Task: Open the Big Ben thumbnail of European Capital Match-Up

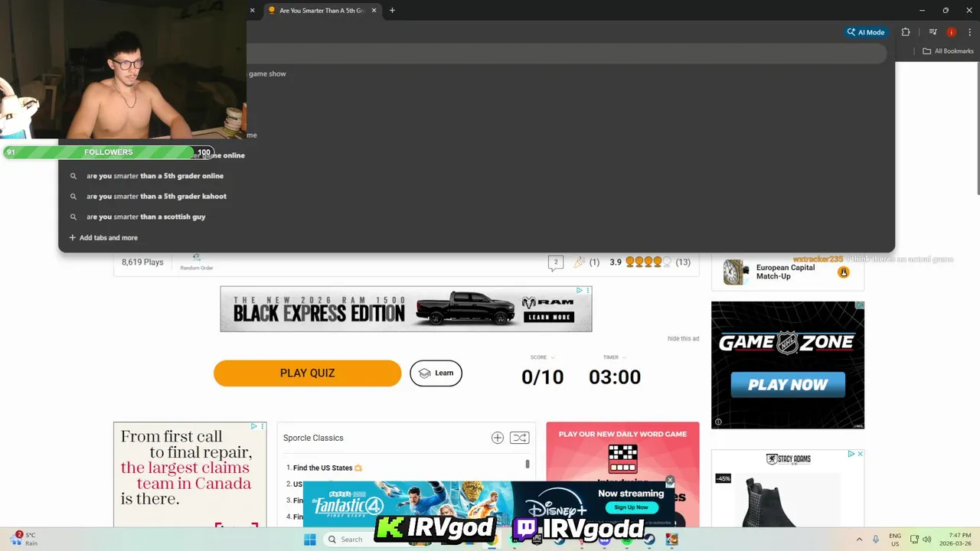Action: coord(736,272)
